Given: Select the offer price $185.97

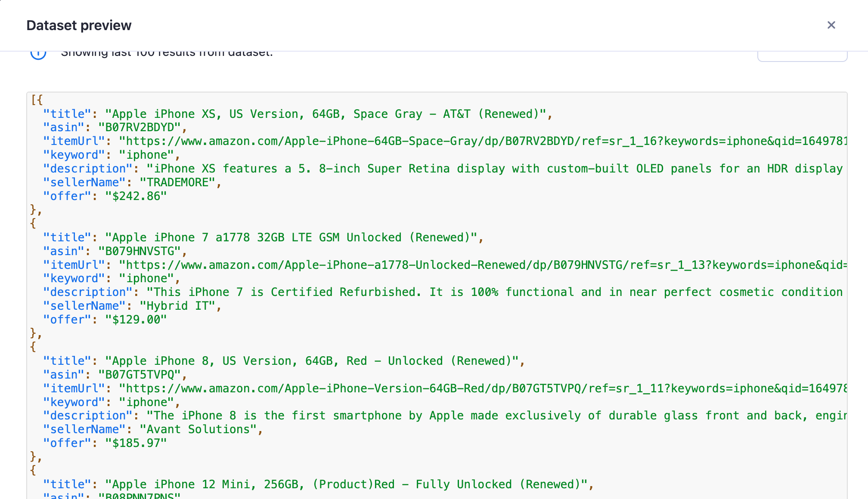Looking at the screenshot, I should (136, 443).
